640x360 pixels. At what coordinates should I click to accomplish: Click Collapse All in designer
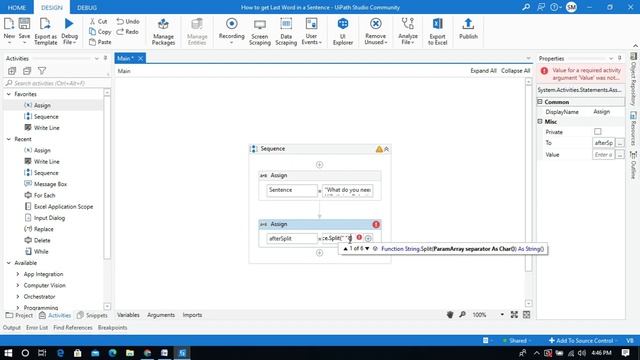516,71
